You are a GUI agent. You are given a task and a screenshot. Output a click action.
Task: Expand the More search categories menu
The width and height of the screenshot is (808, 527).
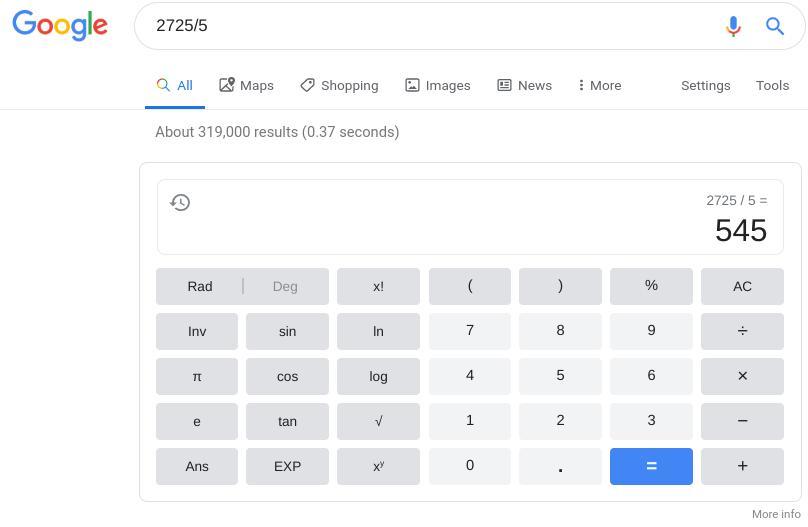(600, 86)
